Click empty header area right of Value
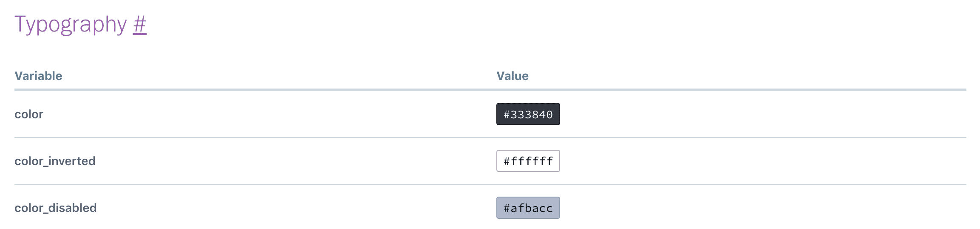The width and height of the screenshot is (980, 229). 744,76
